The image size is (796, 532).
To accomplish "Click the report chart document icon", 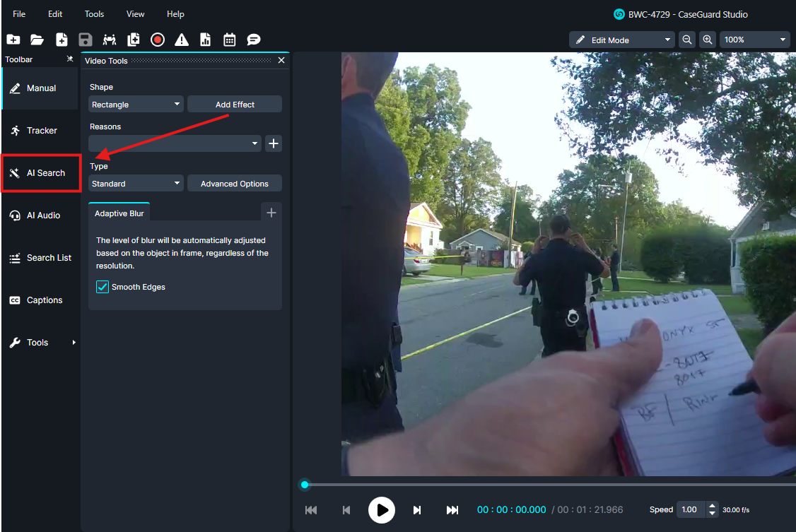I will coord(205,40).
